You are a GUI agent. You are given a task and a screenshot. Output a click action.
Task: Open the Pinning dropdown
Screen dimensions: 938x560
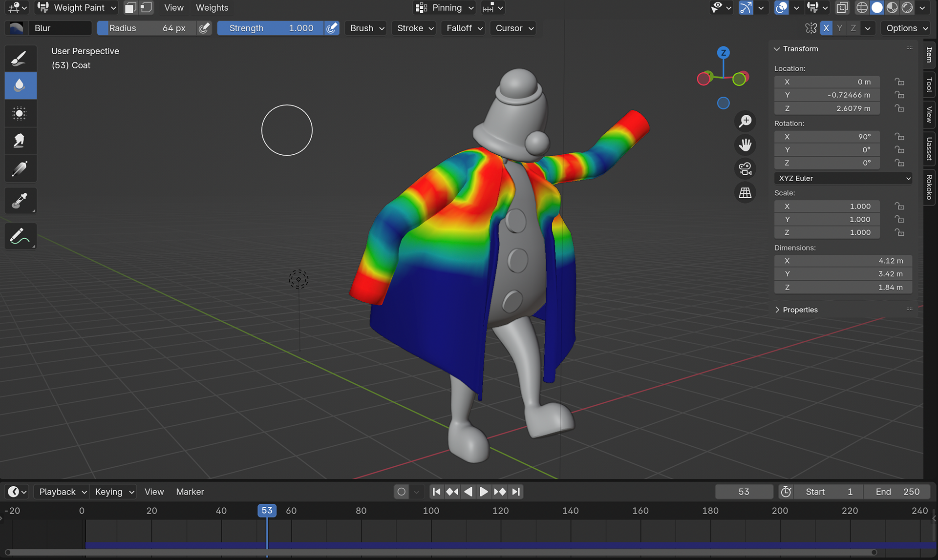click(x=445, y=8)
